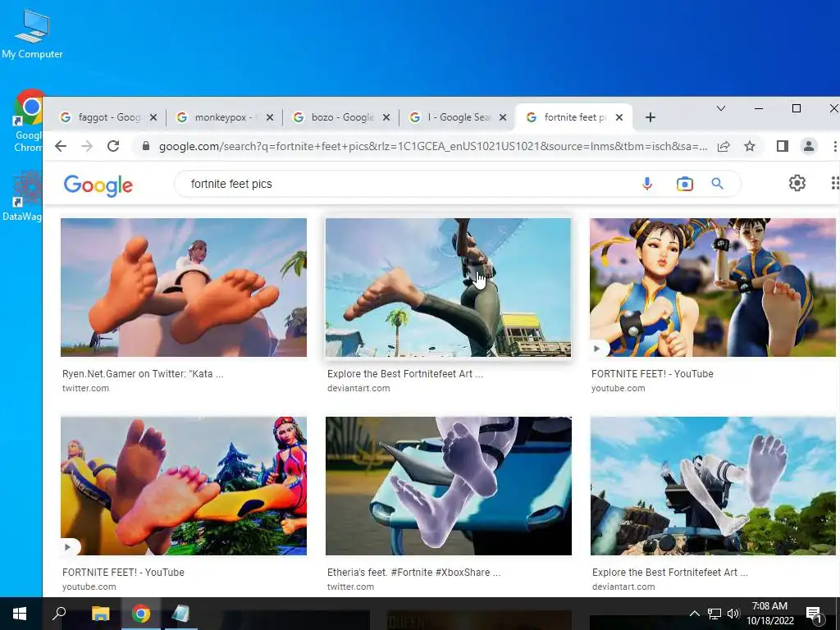The height and width of the screenshot is (630, 840).
Task: Close the fortnite feet pics tab
Action: tap(619, 117)
